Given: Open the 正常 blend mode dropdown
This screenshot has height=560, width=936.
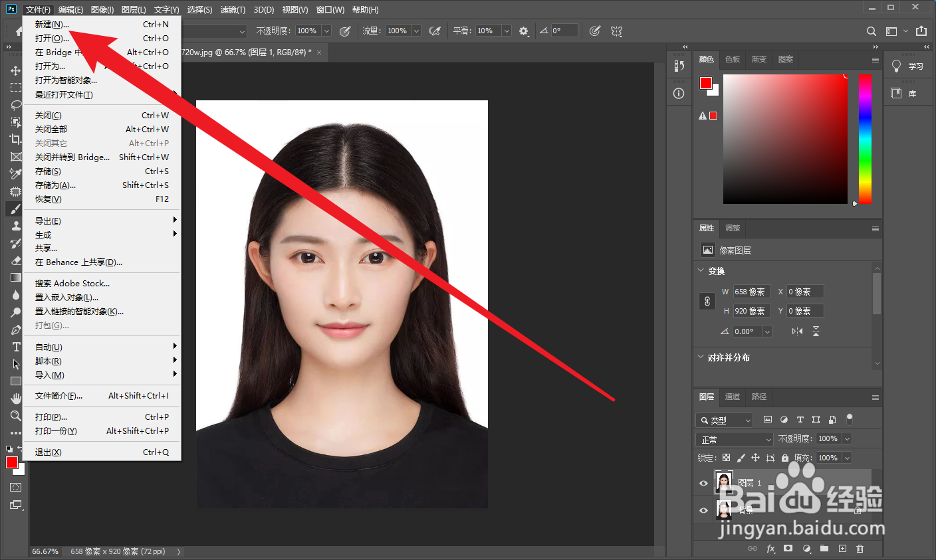Looking at the screenshot, I should [735, 440].
